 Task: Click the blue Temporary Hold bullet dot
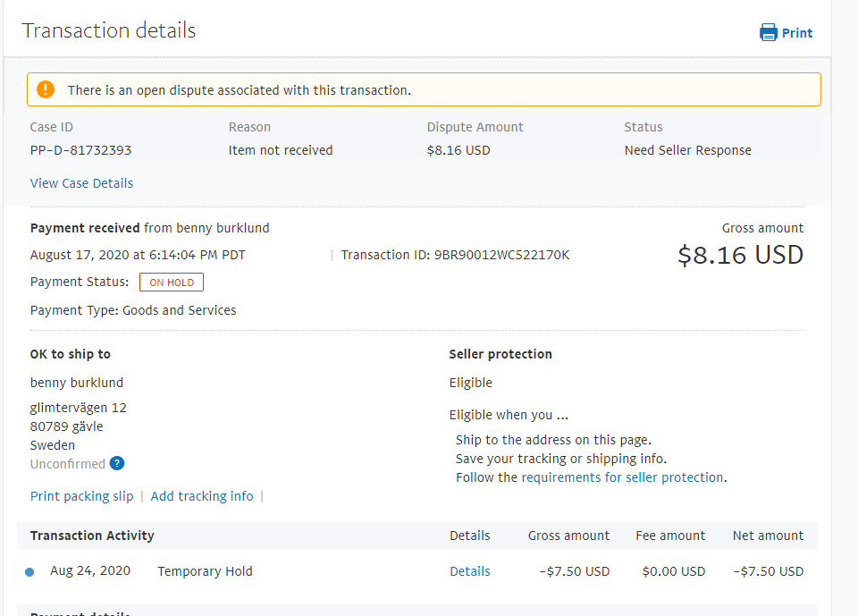click(x=30, y=572)
